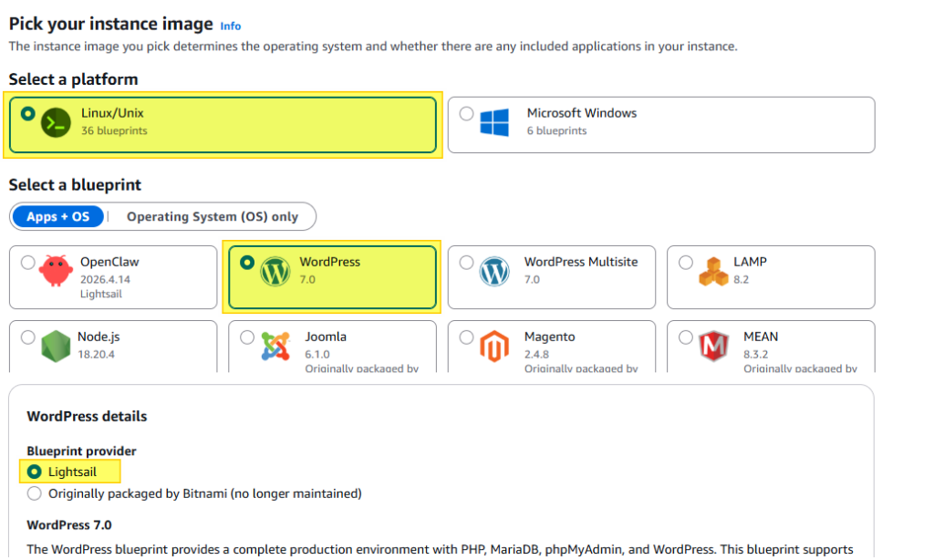Image resolution: width=934 pixels, height=560 pixels.
Task: Open the Info link beside the heading
Action: click(231, 26)
